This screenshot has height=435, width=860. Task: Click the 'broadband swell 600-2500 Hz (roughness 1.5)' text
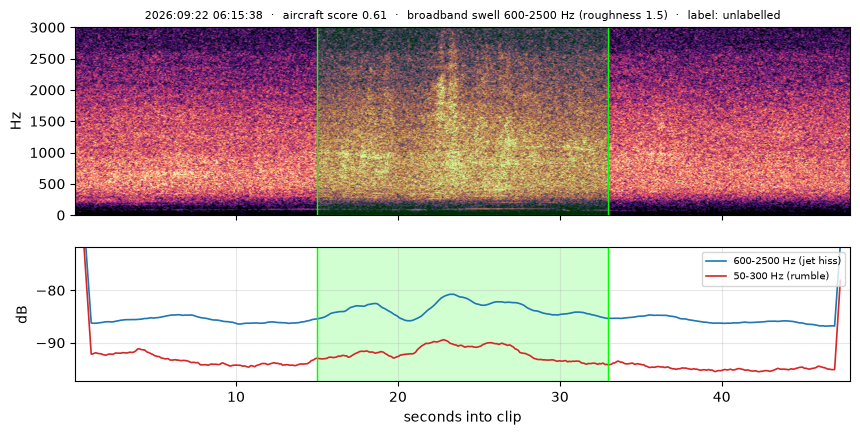538,15
